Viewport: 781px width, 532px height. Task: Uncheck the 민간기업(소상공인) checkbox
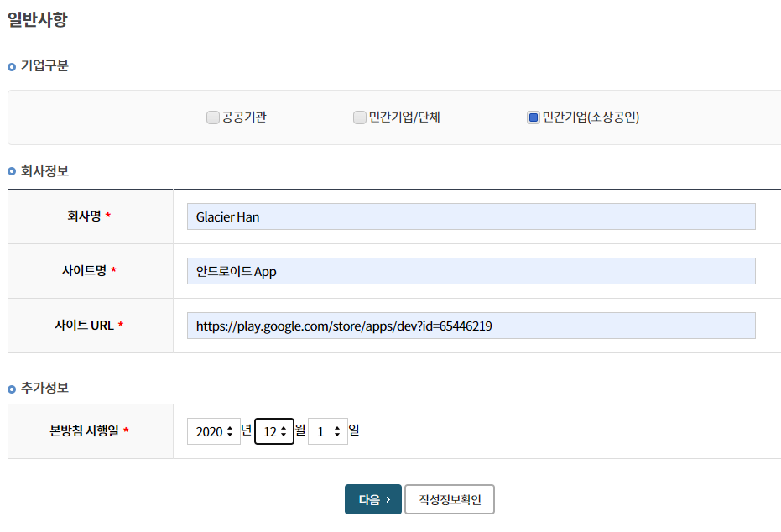[534, 117]
